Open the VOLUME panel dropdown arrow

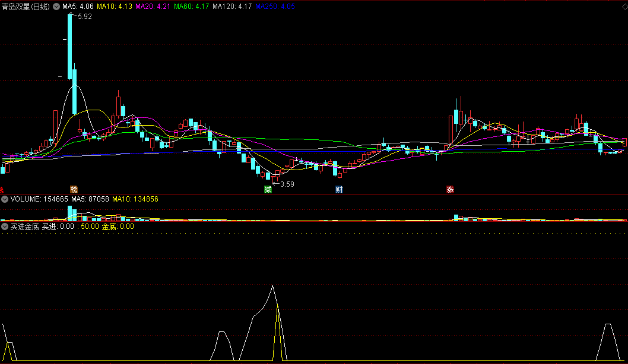pyautogui.click(x=5, y=199)
